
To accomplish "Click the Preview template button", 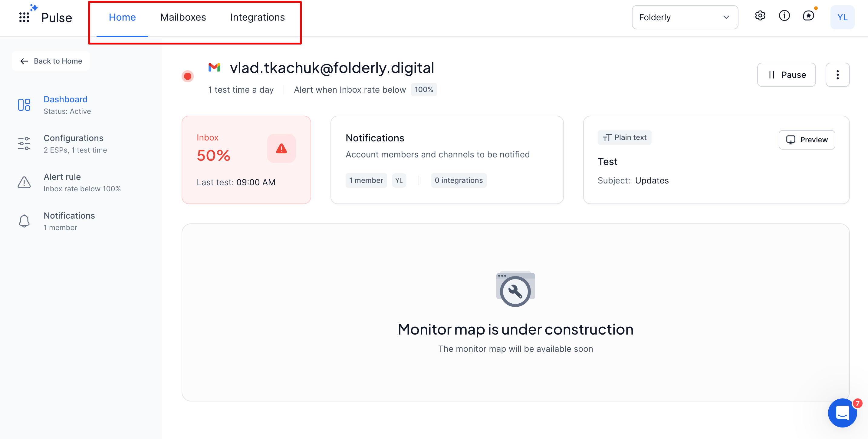I will click(x=807, y=140).
